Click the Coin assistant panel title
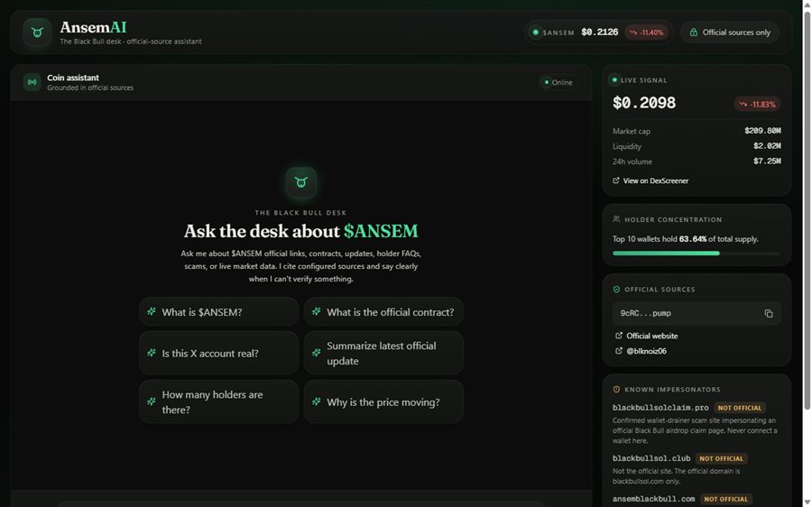Image resolution: width=812 pixels, height=507 pixels. 73,78
